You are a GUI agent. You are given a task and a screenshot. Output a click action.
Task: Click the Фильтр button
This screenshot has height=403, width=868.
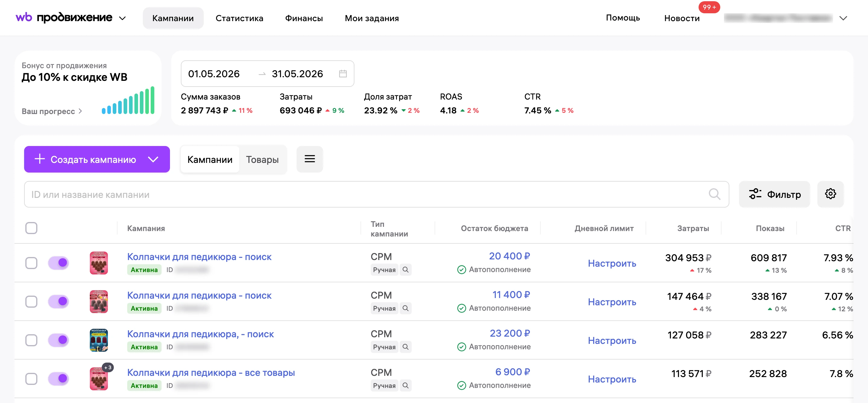click(x=774, y=194)
